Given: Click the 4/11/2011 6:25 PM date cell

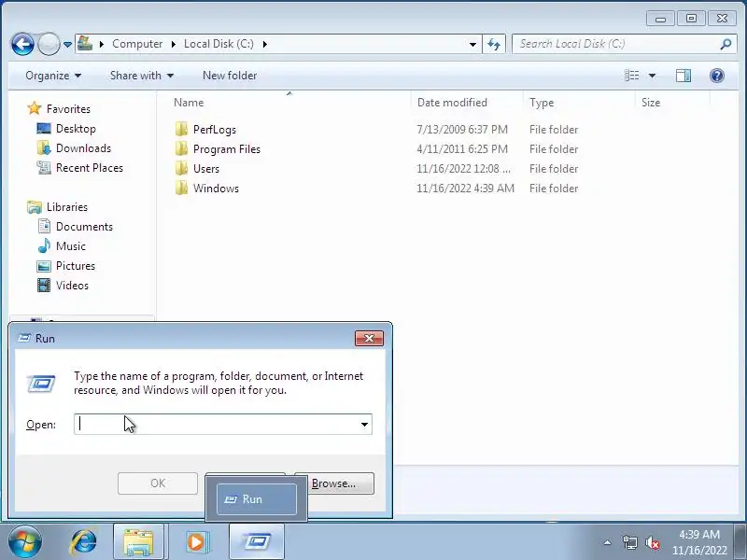Looking at the screenshot, I should (462, 149).
